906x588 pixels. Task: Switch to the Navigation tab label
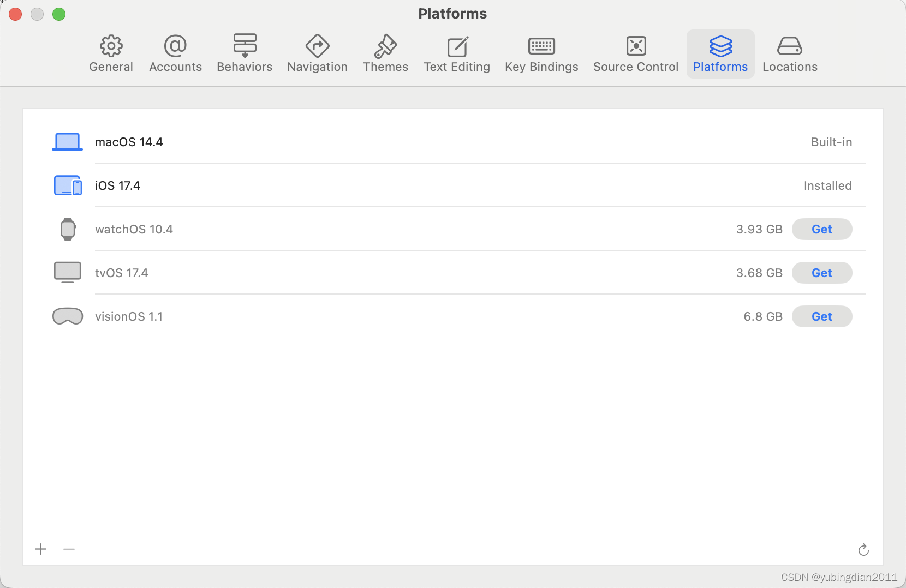[x=317, y=67]
